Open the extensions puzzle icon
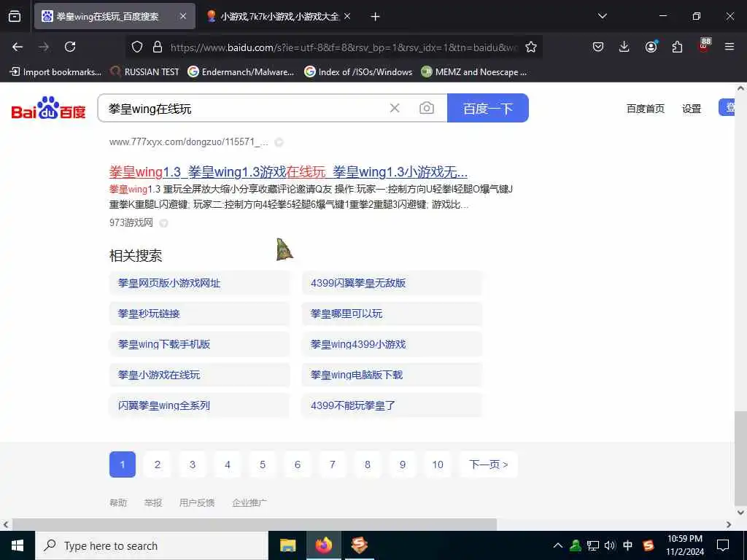The width and height of the screenshot is (747, 560). coord(677,47)
